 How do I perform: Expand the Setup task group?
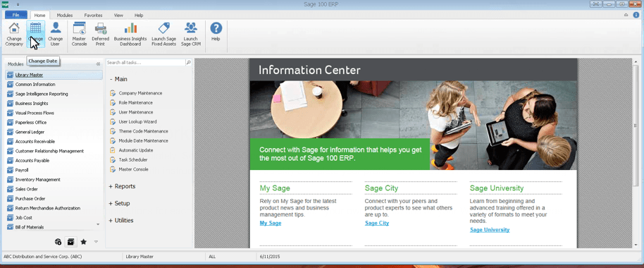[x=119, y=203]
